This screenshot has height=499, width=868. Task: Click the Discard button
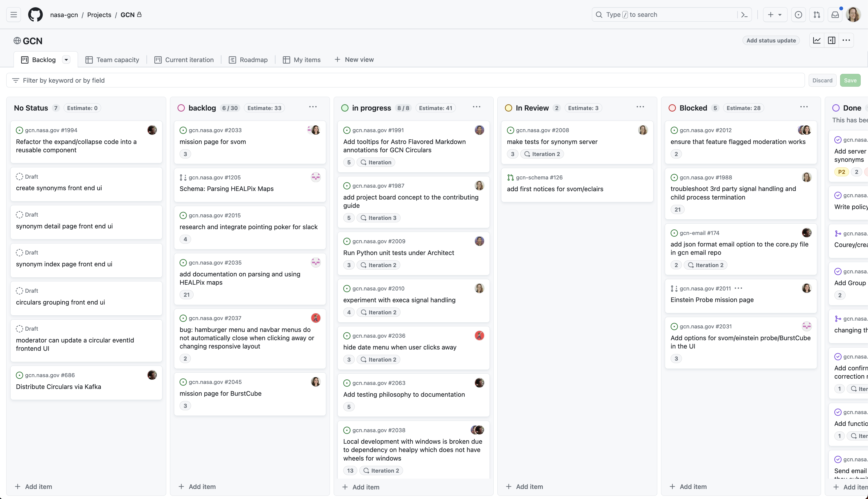pos(822,81)
